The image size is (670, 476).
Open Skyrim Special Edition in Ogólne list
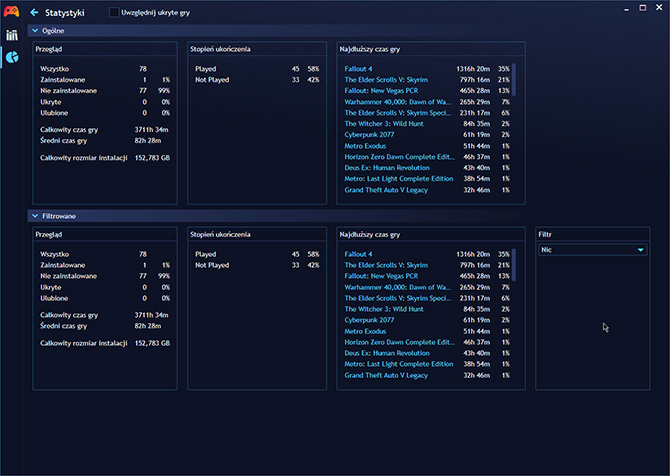397,113
